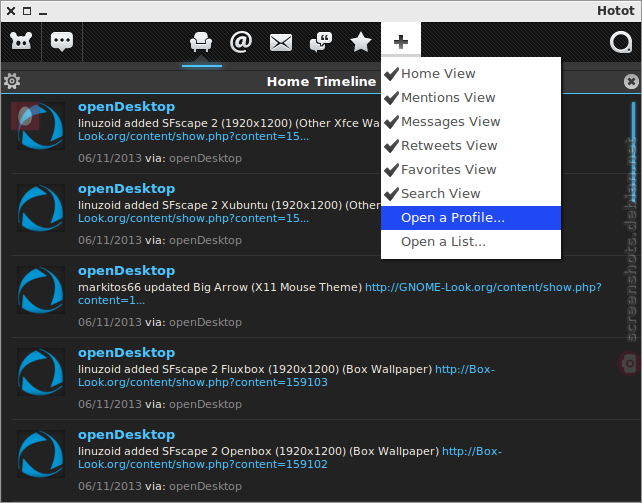Open the Messages envelope tab
The height and width of the screenshot is (503, 642).
tap(281, 43)
